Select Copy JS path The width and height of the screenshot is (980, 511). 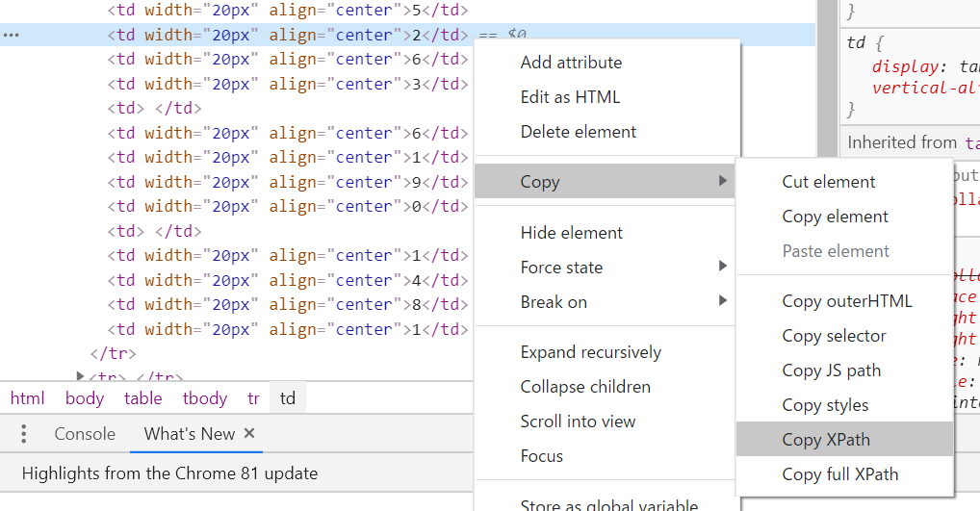832,370
